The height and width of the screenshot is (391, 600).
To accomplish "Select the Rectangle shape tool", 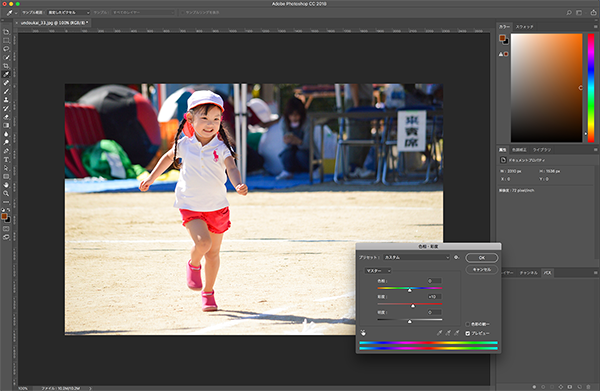I will (6, 176).
